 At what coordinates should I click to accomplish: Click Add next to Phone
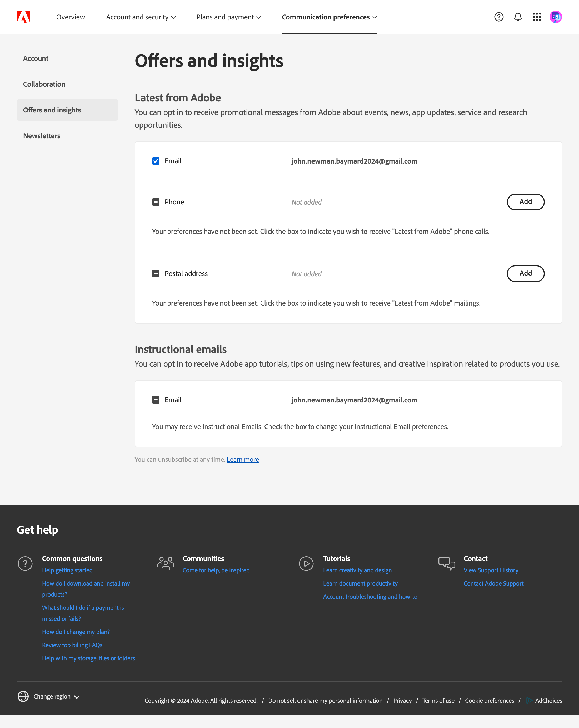(x=525, y=202)
